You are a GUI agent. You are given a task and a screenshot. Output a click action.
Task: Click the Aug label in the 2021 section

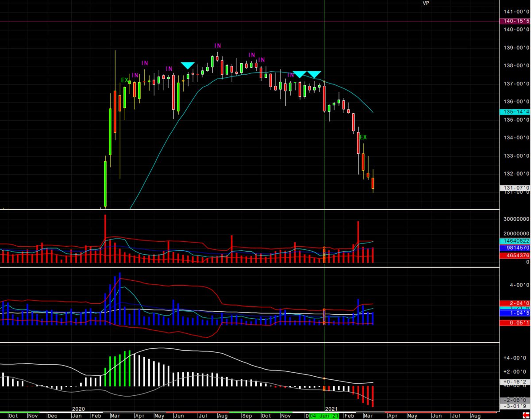tap(476, 416)
